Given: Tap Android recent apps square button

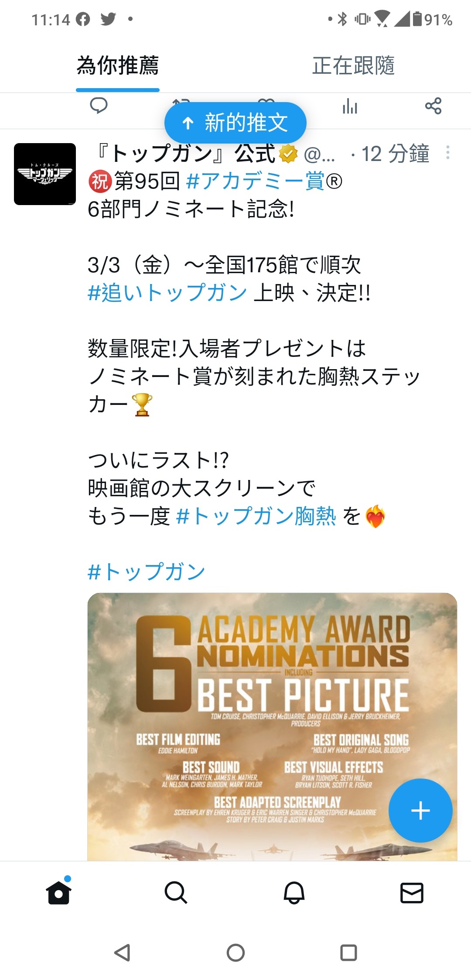Looking at the screenshot, I should tap(348, 953).
